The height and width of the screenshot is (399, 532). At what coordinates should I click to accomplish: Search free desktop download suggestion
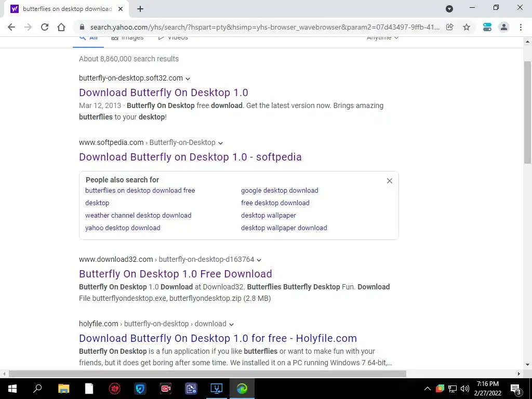click(x=275, y=203)
